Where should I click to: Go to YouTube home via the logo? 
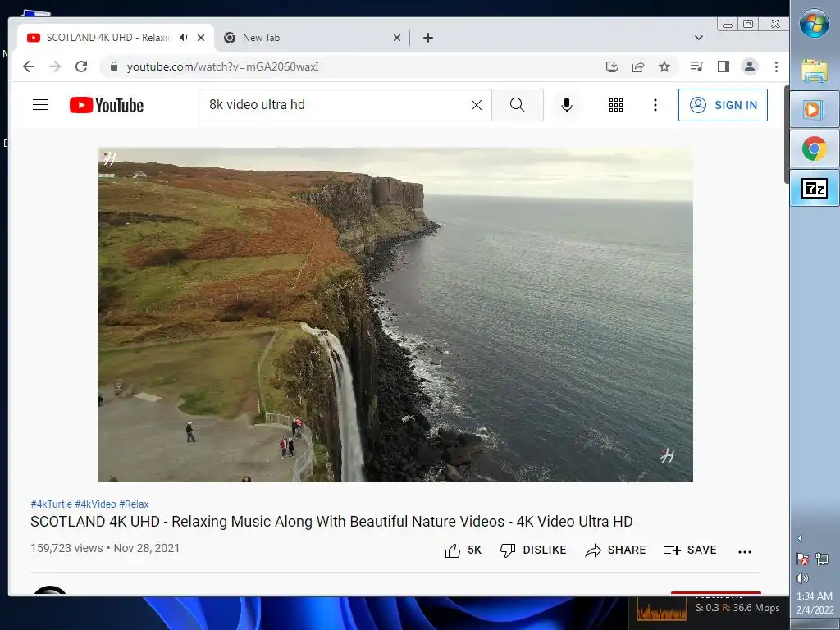[107, 105]
